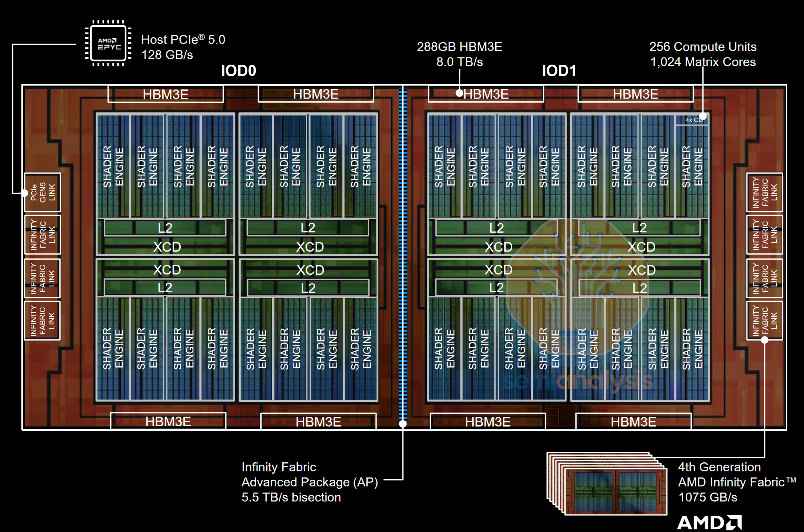The width and height of the screenshot is (804, 532).
Task: Click the AMD EPYC chip icon
Action: pos(109,43)
